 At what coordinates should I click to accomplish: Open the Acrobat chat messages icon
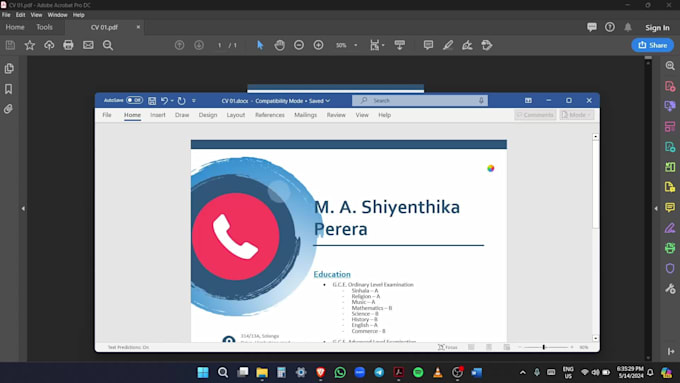pos(592,27)
